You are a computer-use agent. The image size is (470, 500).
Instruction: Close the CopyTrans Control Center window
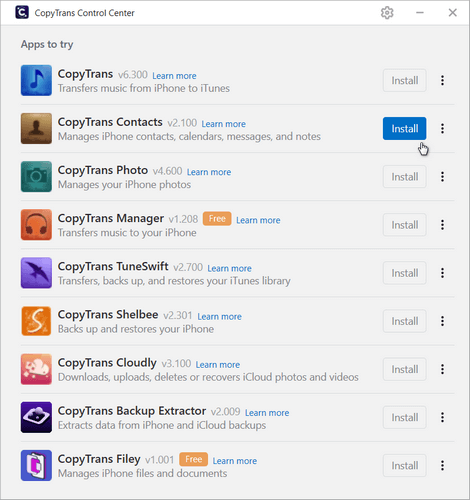coord(452,13)
